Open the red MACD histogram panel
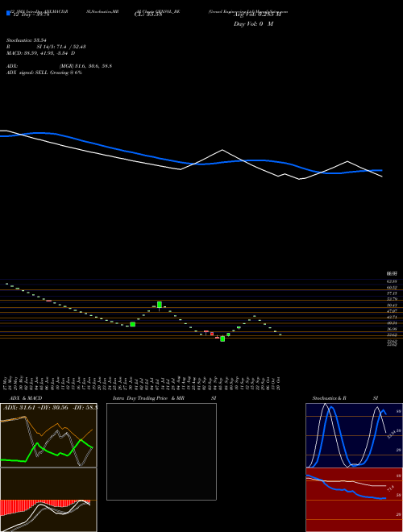403x532 pixels. coord(48,500)
